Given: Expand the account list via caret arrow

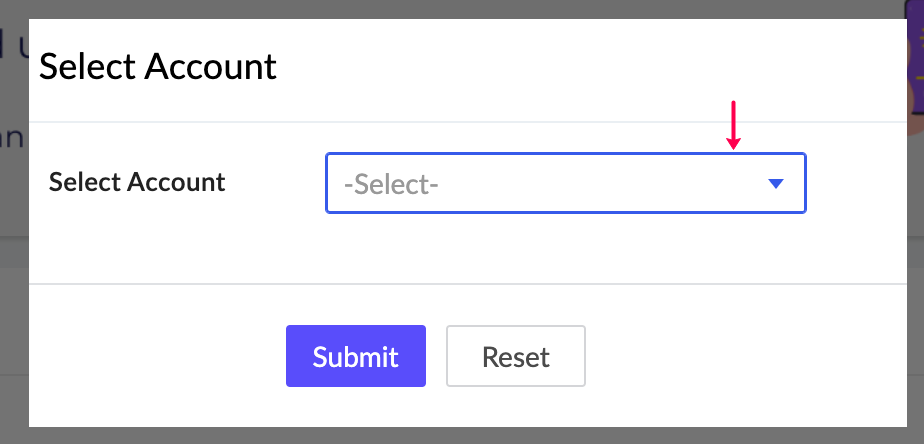Looking at the screenshot, I should click(x=776, y=184).
